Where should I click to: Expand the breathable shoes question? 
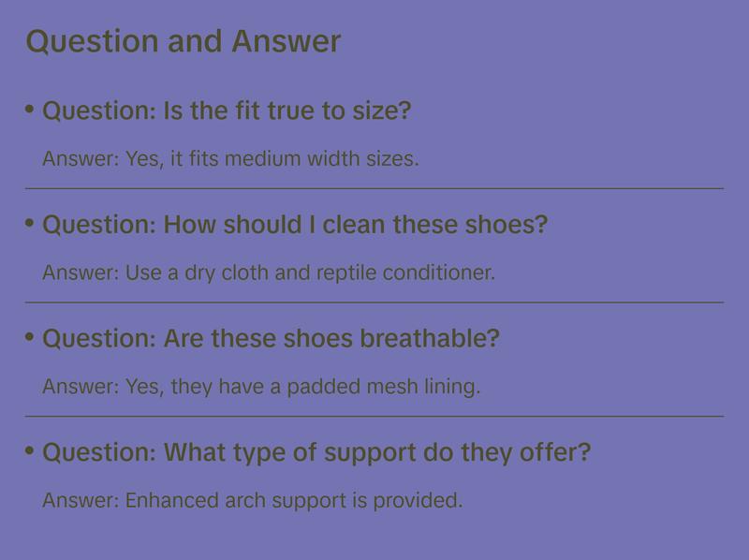(x=271, y=338)
